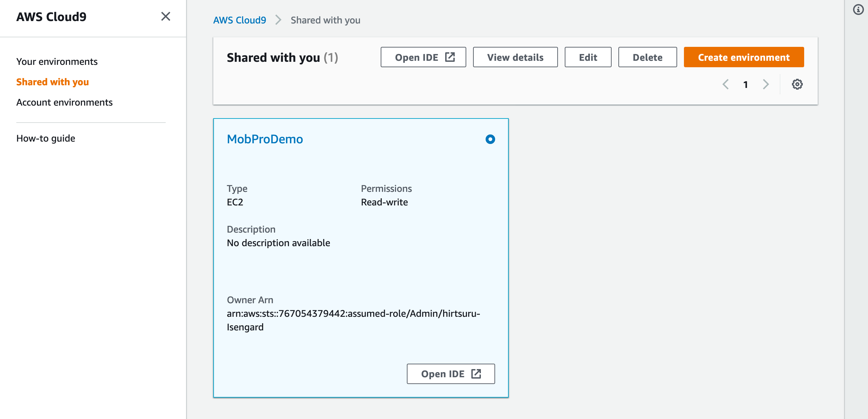Viewport: 868px width, 419px height.
Task: Click page number 1 in pagination
Action: pyautogui.click(x=745, y=85)
